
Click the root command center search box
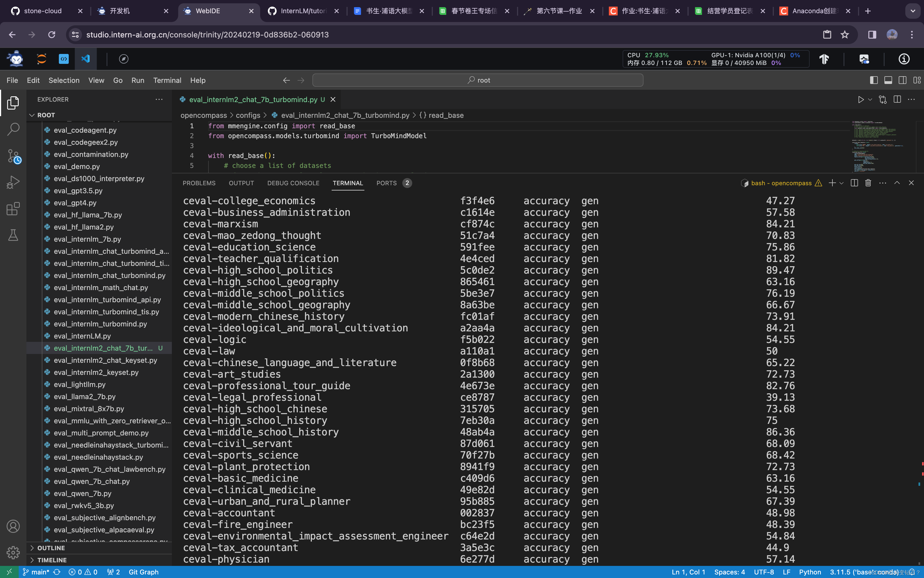click(x=478, y=80)
